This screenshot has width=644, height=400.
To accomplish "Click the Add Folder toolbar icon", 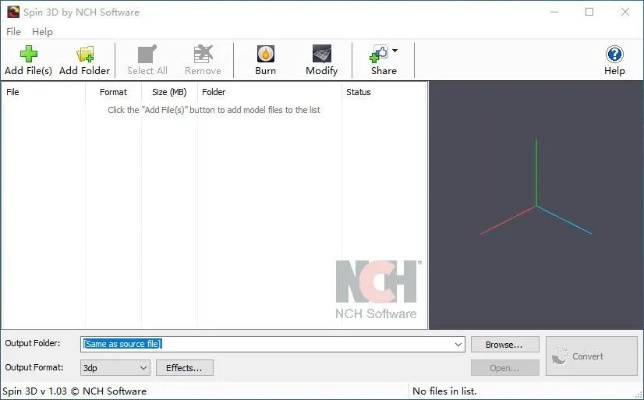I will (x=84, y=55).
